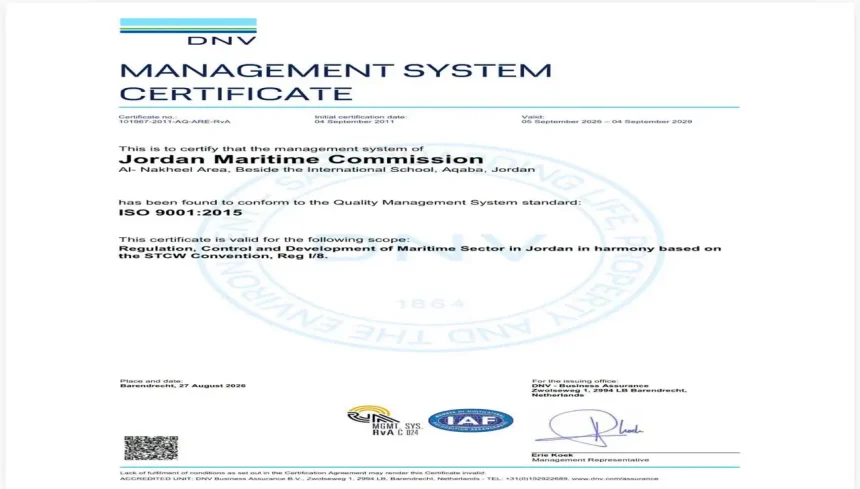Select the certificate number '101967-2011-AQ-ARE-RvA'
The height and width of the screenshot is (489, 860).
[174, 122]
